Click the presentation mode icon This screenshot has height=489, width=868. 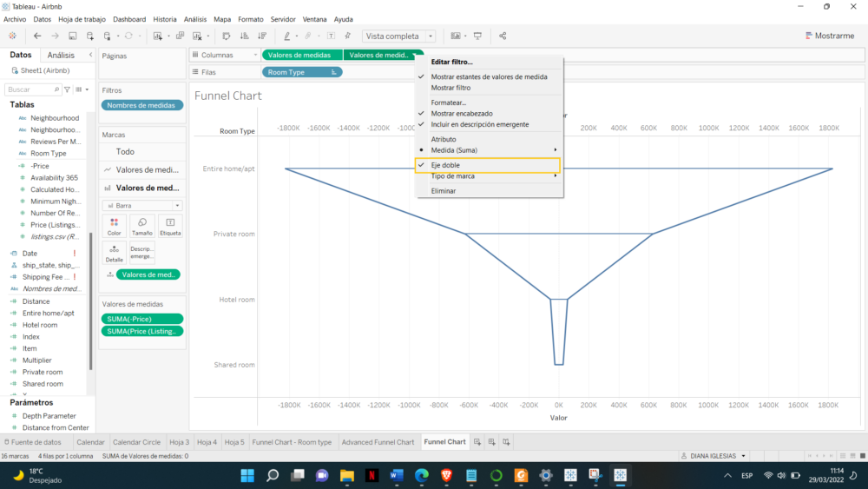pos(477,36)
